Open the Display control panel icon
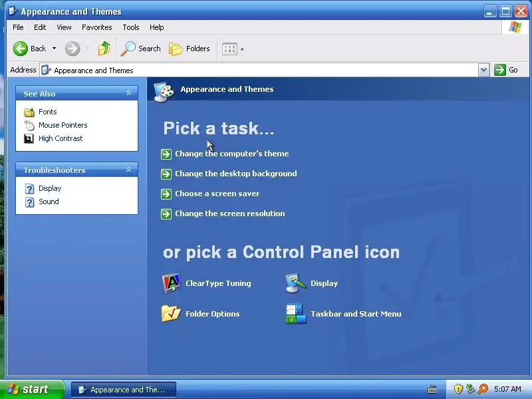The image size is (532, 399). click(x=295, y=283)
